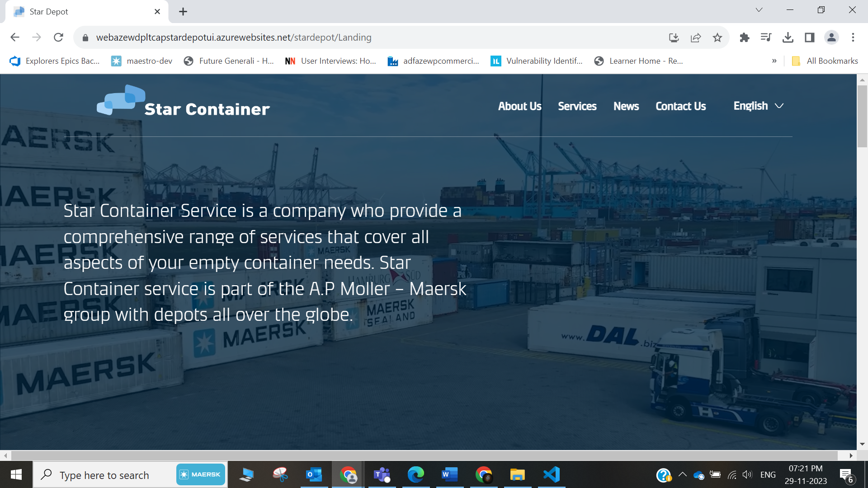Click the Maersk badge in search box
Screen dimensions: 868x488
(201, 474)
